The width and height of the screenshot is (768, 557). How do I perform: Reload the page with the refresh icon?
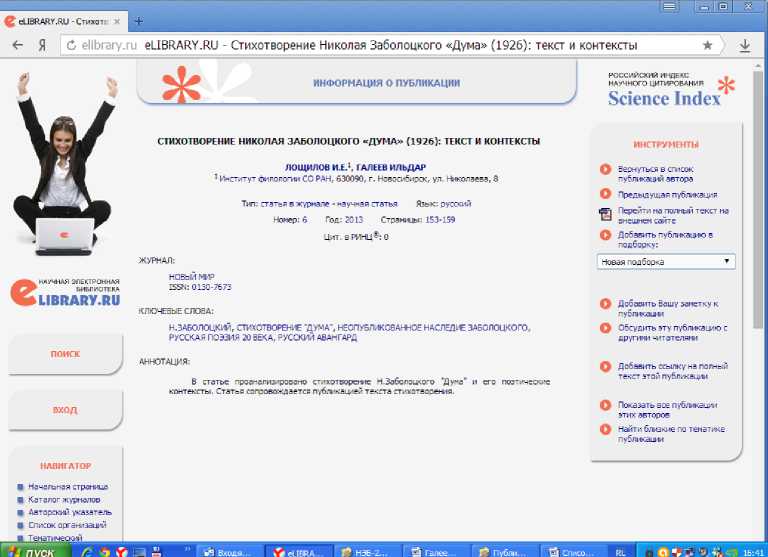(72, 45)
